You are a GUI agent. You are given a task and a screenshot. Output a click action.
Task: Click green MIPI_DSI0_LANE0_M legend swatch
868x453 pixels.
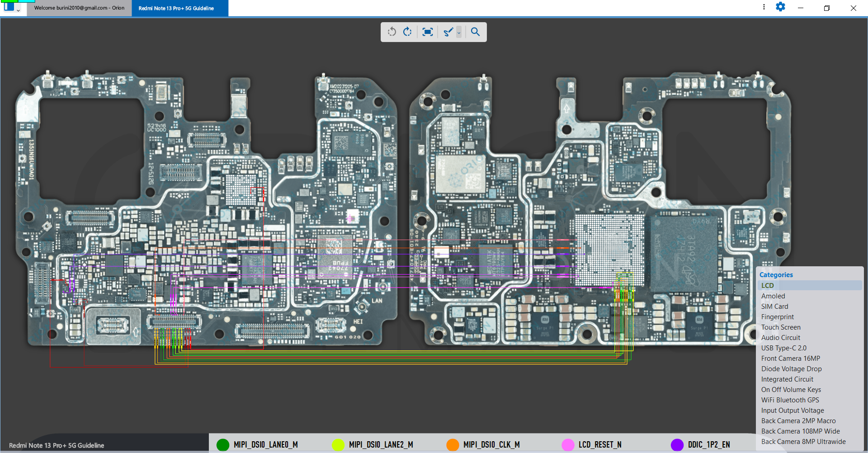tap(223, 444)
